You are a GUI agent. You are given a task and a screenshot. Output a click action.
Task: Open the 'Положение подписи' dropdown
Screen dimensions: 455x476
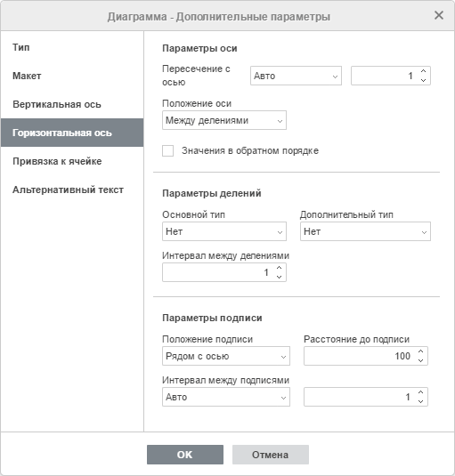[226, 356]
